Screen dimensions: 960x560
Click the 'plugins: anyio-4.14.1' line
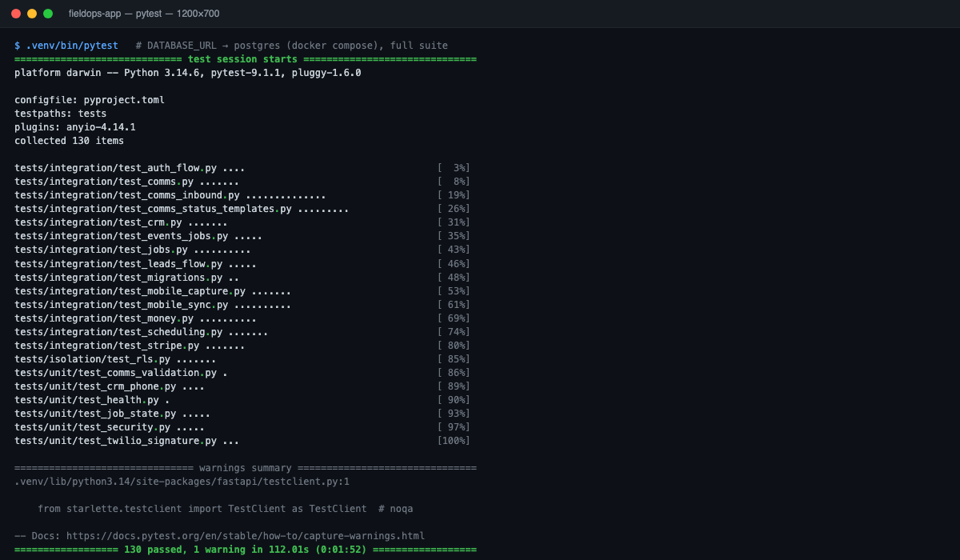point(75,127)
